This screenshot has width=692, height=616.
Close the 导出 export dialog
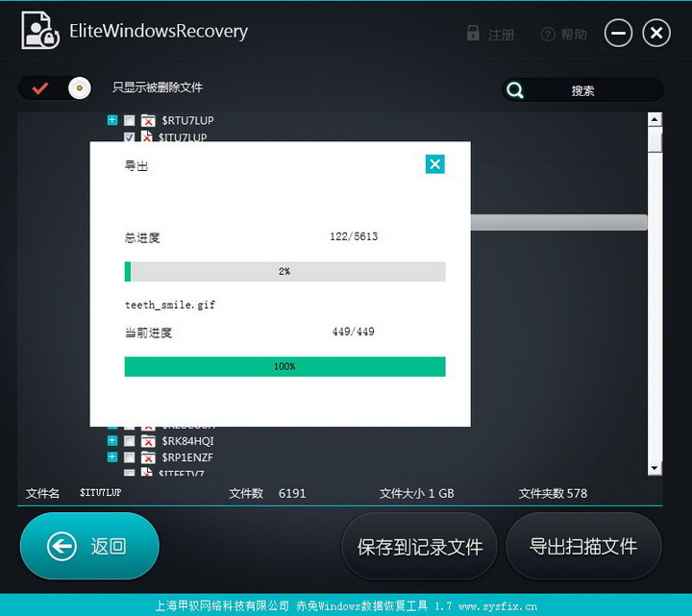tap(434, 164)
